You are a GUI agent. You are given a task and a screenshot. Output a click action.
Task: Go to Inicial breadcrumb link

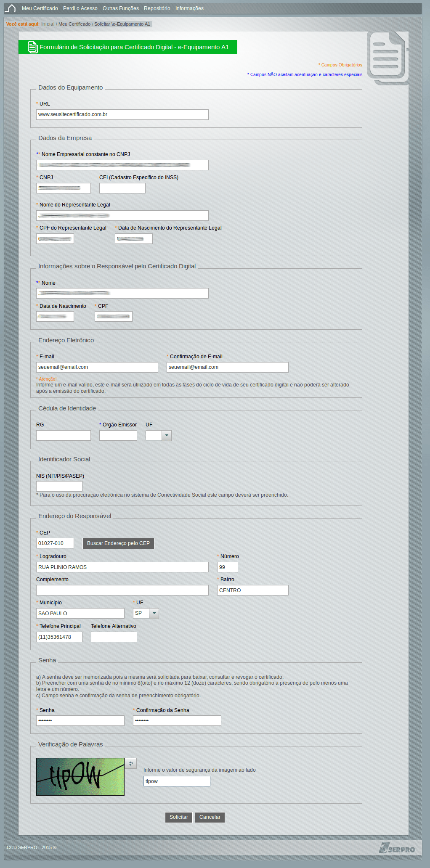tap(48, 24)
